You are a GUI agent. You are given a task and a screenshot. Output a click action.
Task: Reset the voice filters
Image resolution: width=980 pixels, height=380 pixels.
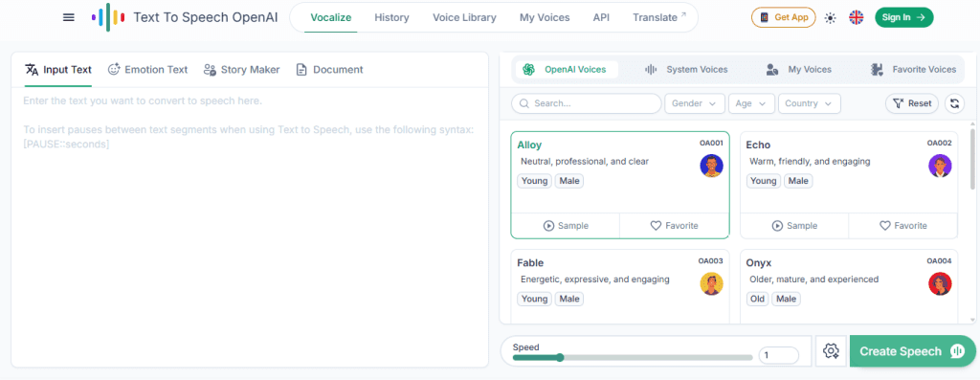pyautogui.click(x=912, y=103)
